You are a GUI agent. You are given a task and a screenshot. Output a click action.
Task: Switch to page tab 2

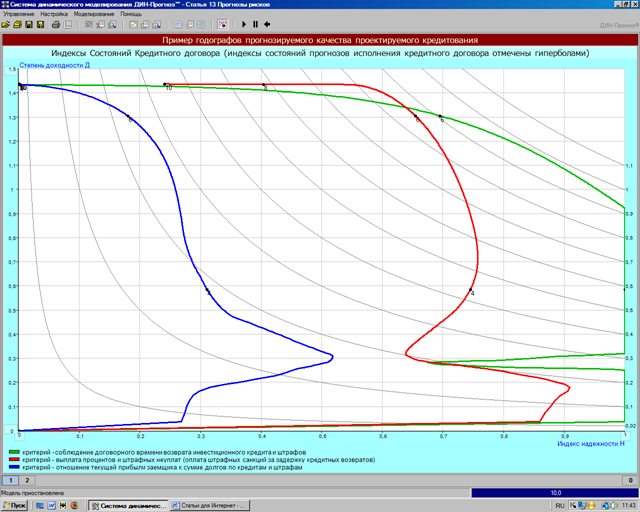click(26, 481)
